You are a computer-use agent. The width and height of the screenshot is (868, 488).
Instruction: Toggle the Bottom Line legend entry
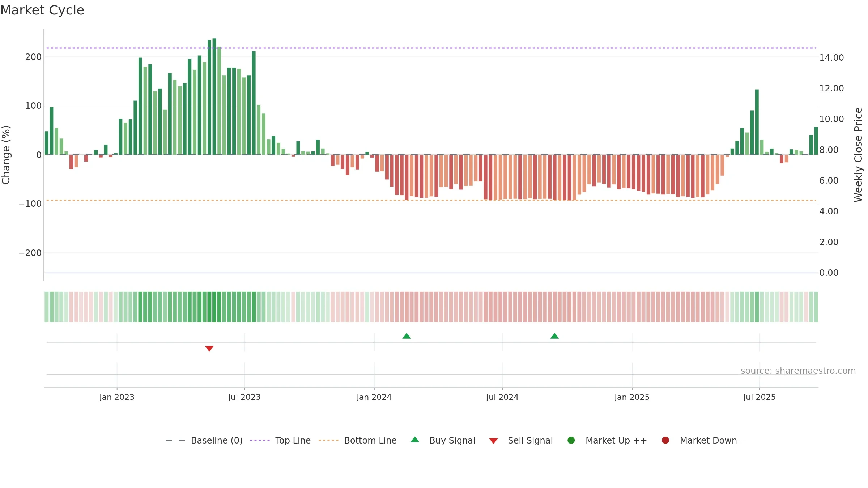tap(358, 440)
